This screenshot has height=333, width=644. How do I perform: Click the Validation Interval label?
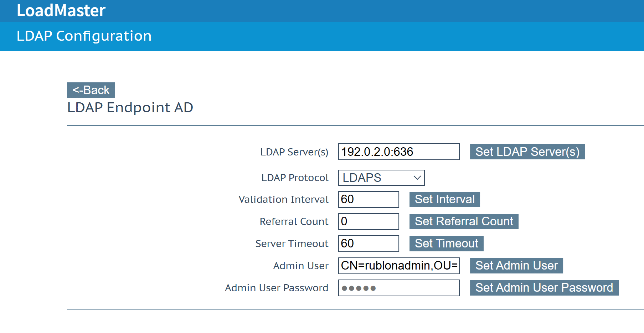(x=283, y=199)
